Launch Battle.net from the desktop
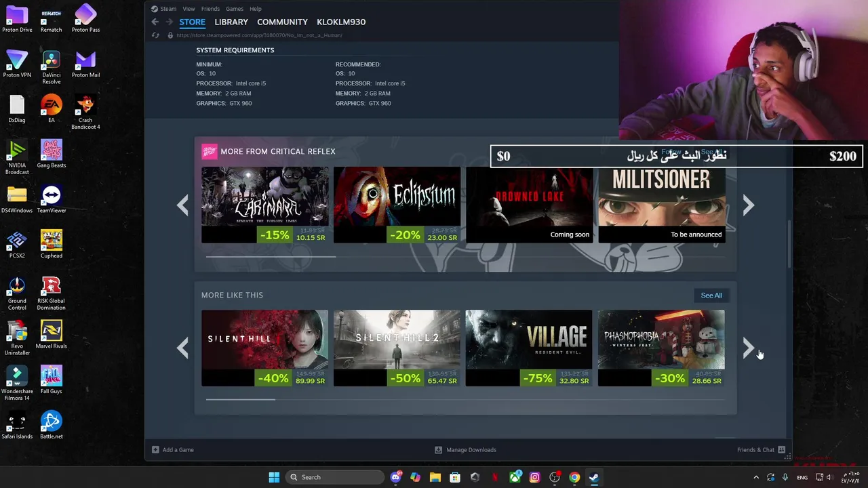The width and height of the screenshot is (868, 488). pyautogui.click(x=51, y=426)
